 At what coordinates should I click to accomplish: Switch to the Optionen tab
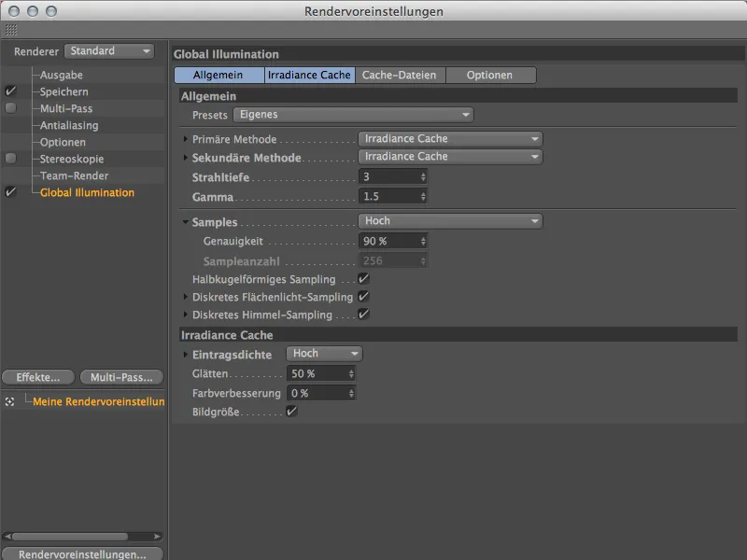pyautogui.click(x=491, y=76)
